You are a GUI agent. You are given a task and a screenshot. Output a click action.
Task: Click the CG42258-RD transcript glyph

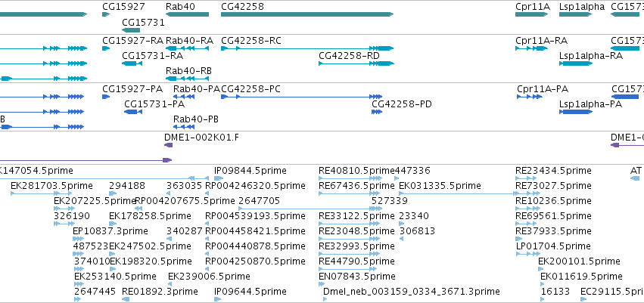pos(356,63)
